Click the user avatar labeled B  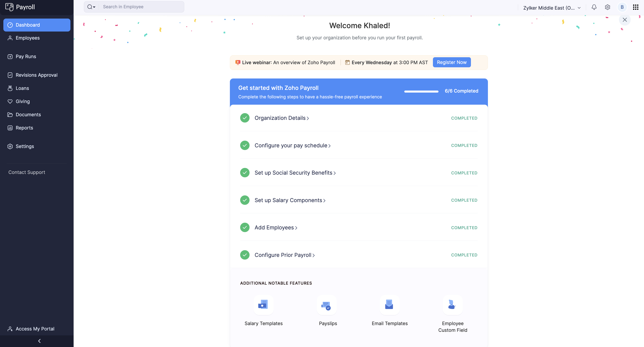622,7
